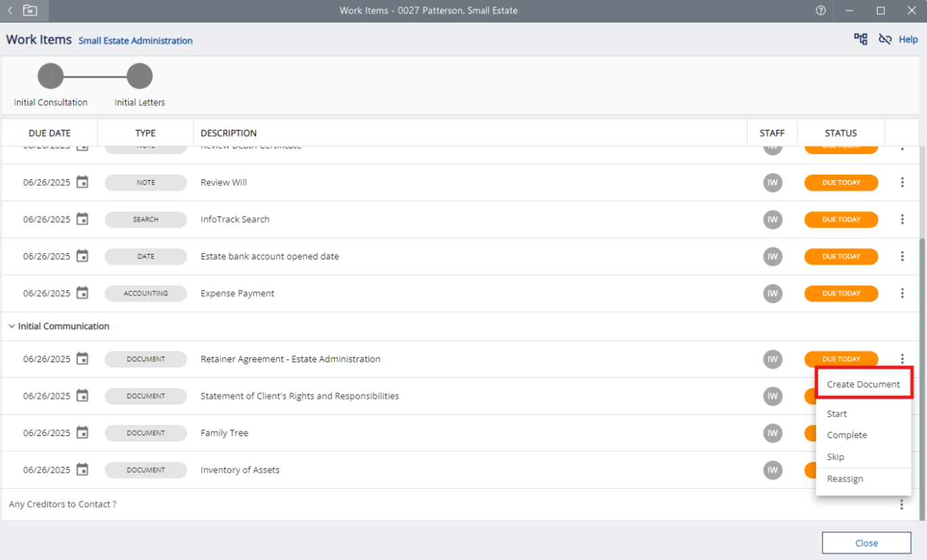Image resolution: width=927 pixels, height=560 pixels.
Task: Open calendar for Expense Payment due date
Action: coord(82,293)
